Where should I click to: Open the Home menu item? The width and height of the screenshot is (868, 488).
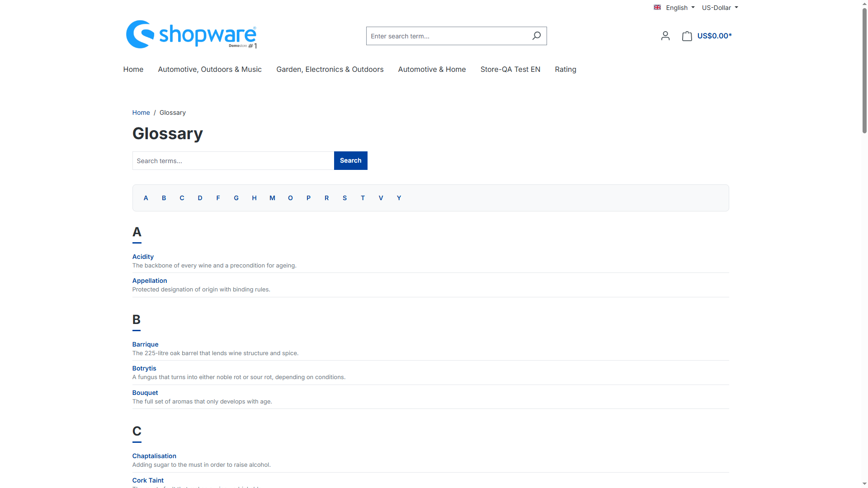[133, 69]
